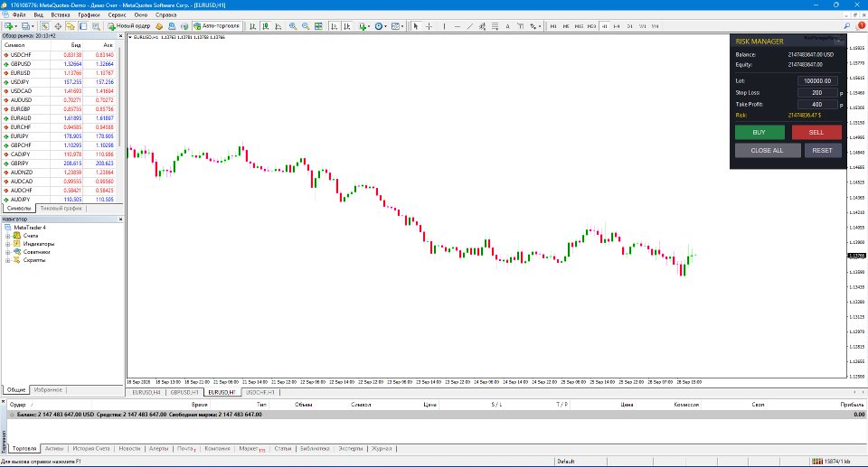Click the Lot input field
Image resolution: width=868 pixels, height=467 pixels.
coord(817,80)
